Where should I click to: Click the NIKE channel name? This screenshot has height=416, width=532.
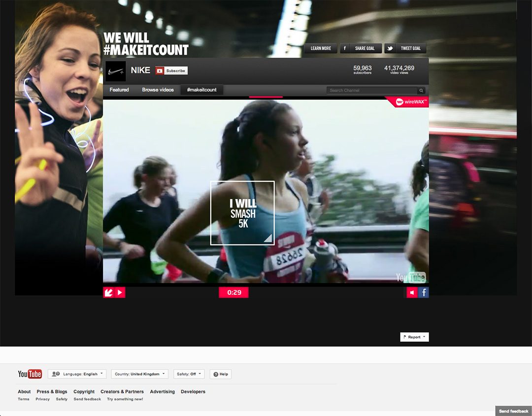coord(140,70)
